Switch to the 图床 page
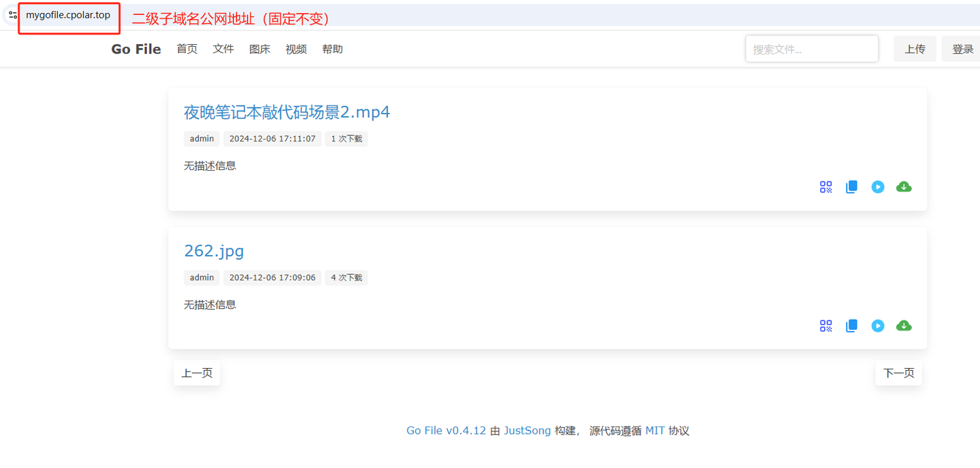This screenshot has height=468, width=980. coord(259,48)
